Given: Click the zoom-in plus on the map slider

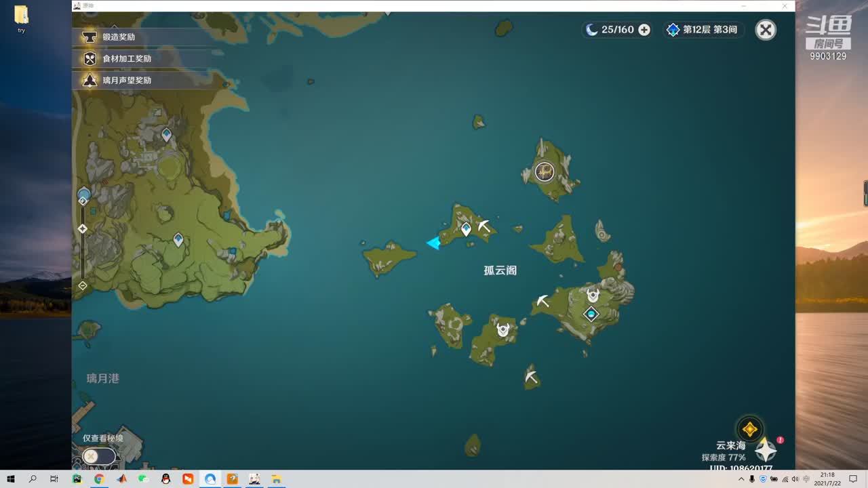Looking at the screenshot, I should coord(83,201).
